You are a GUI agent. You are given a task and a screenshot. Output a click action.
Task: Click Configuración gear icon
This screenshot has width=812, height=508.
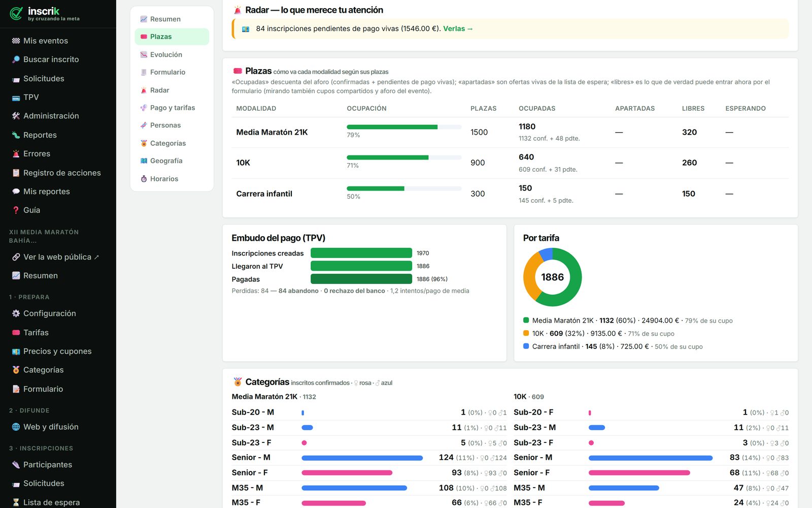pyautogui.click(x=16, y=313)
